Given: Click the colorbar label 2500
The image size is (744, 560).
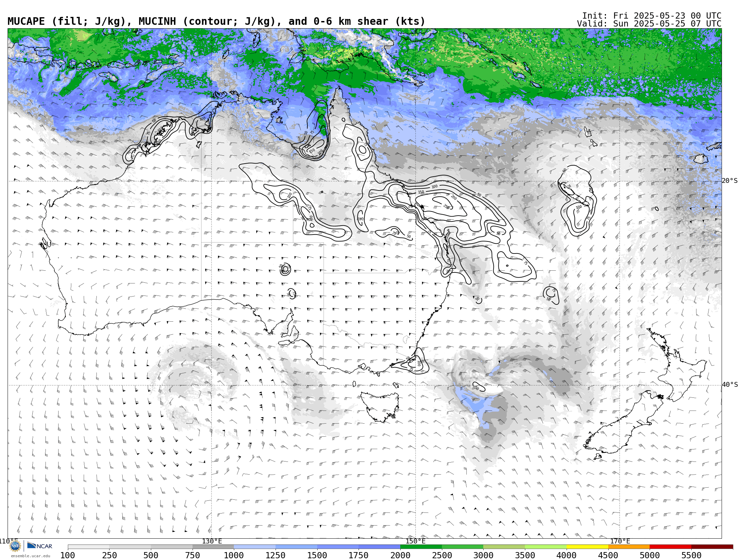Looking at the screenshot, I should (x=442, y=556).
